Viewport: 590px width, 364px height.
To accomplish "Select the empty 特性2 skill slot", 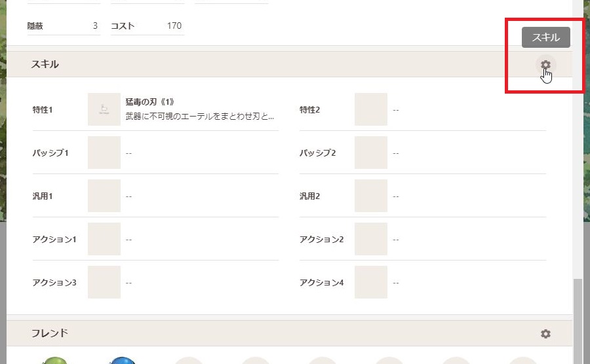I will [370, 109].
